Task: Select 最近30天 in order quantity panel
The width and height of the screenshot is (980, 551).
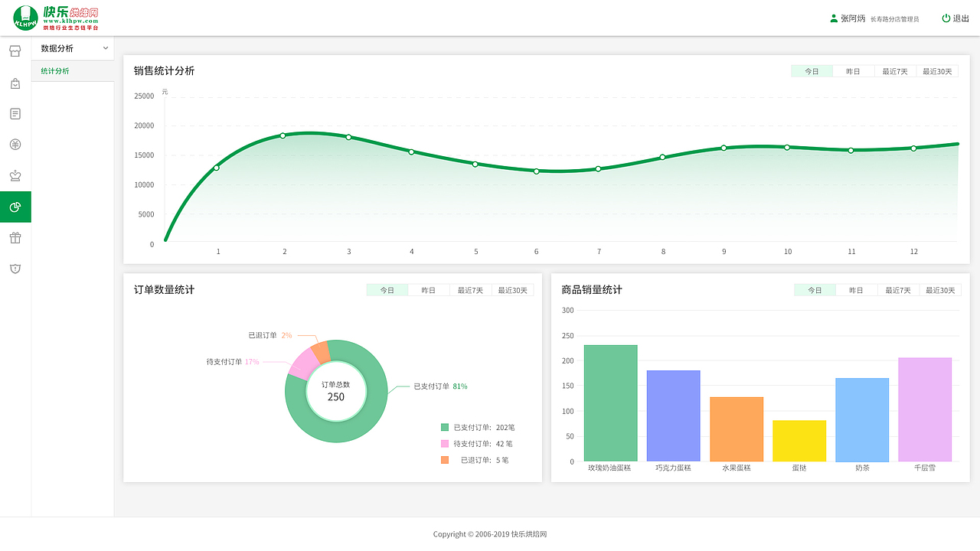Action: click(x=513, y=290)
